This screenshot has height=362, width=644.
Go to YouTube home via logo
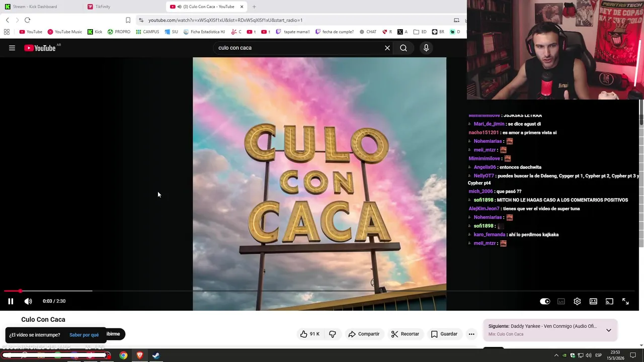(40, 48)
